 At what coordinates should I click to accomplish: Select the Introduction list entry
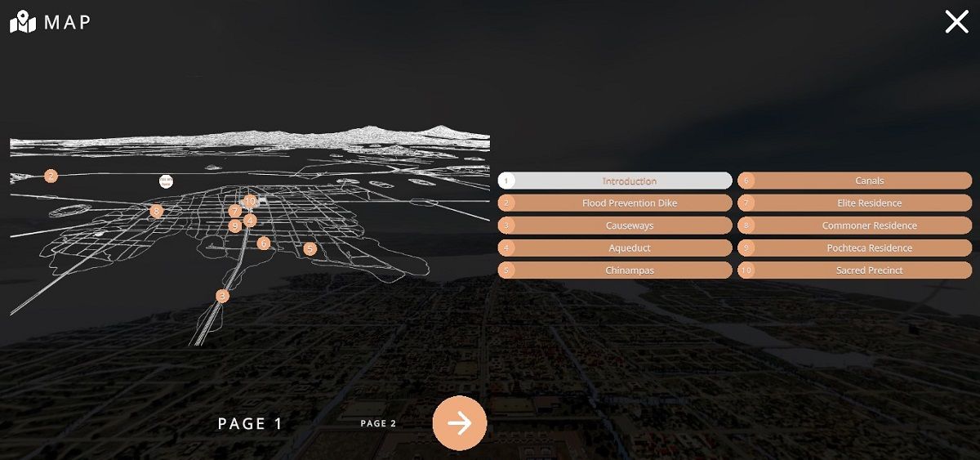[x=615, y=181]
